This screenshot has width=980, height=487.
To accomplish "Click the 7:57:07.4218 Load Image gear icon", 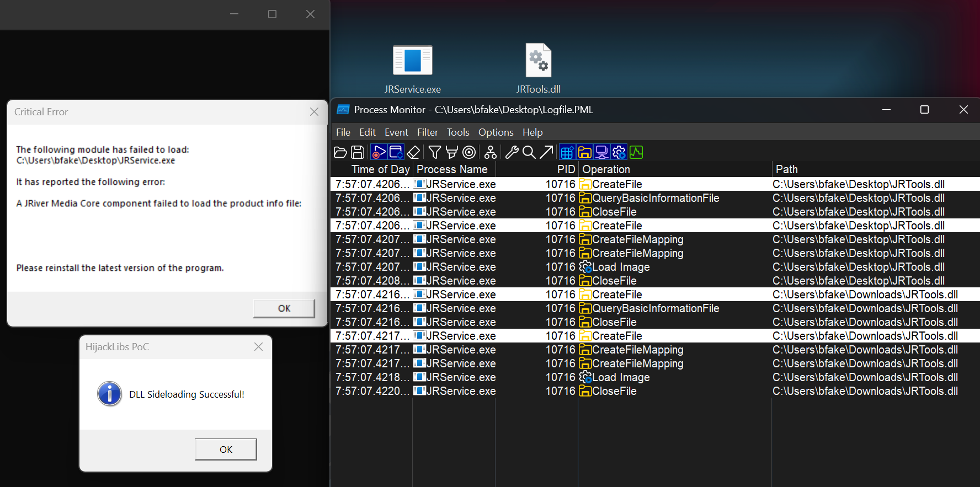I will 585,377.
